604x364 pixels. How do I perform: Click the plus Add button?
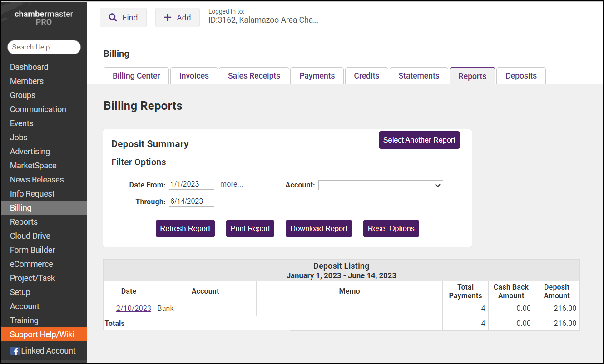(x=177, y=18)
